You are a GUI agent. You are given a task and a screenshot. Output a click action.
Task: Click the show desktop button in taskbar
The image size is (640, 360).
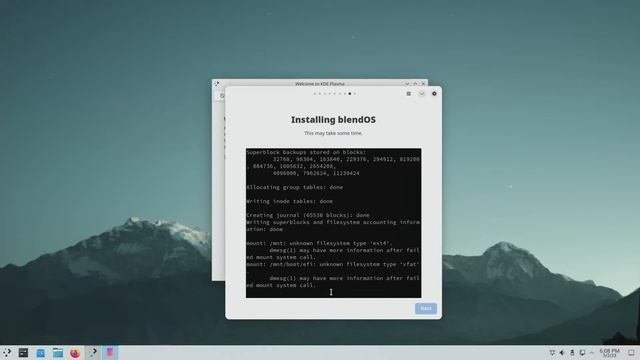[x=631, y=353]
